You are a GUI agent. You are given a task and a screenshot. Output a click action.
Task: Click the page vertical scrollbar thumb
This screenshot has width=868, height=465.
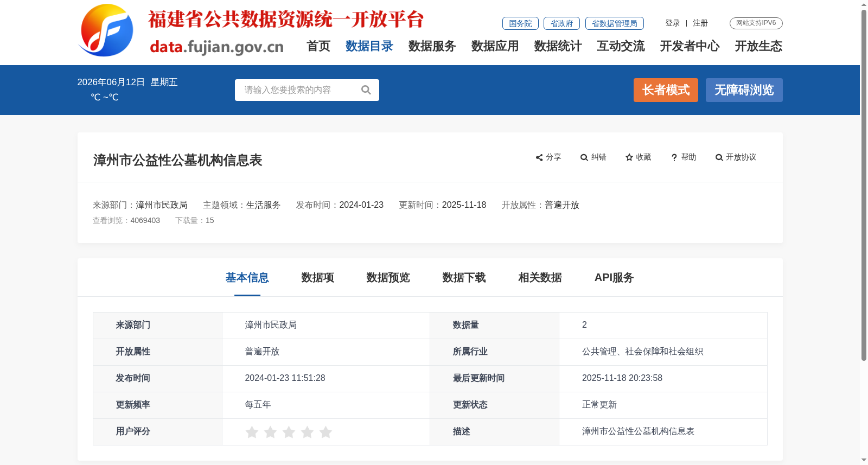coord(864,186)
